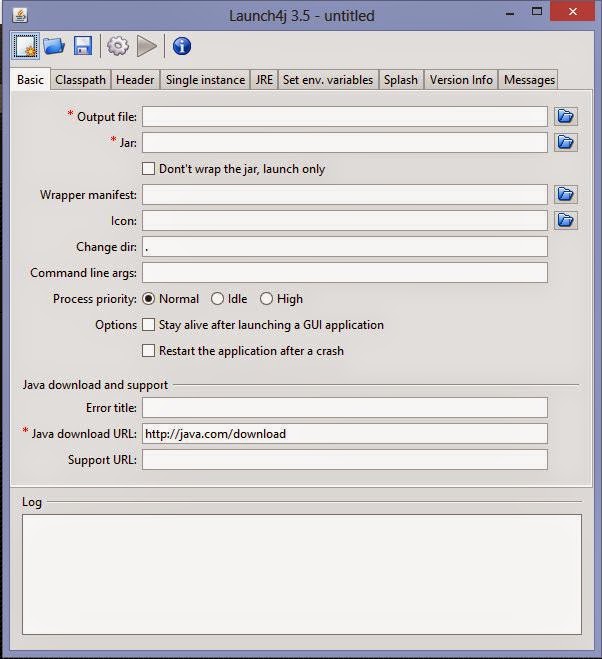The width and height of the screenshot is (602, 659).
Task: Focus the Error title field
Action: (345, 408)
